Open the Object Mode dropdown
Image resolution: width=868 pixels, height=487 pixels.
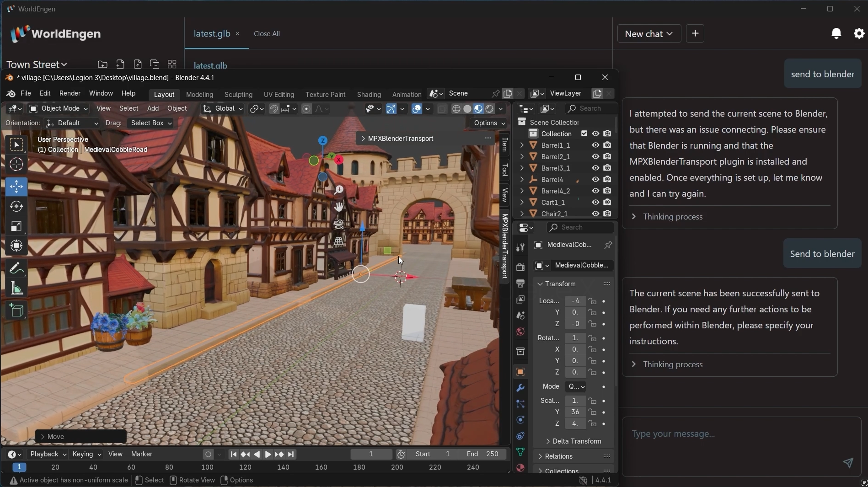tap(59, 108)
